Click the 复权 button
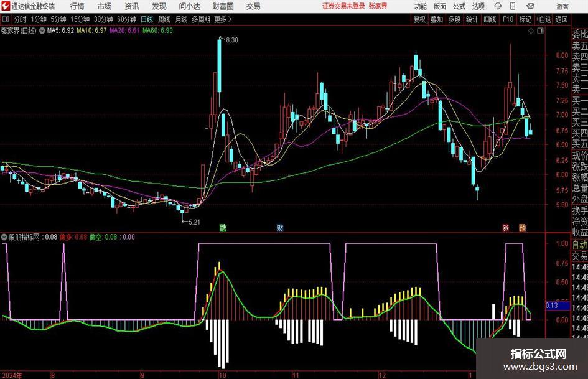 (419, 19)
